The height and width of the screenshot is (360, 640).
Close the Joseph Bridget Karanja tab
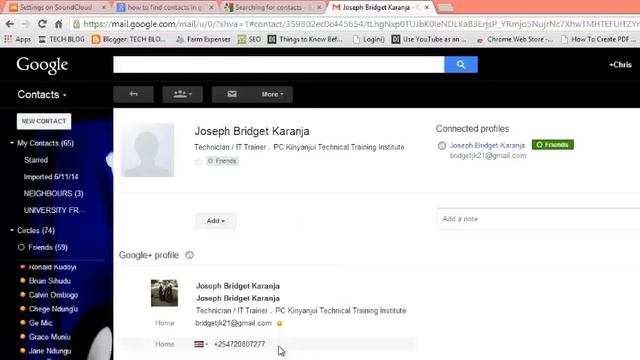tap(427, 7)
